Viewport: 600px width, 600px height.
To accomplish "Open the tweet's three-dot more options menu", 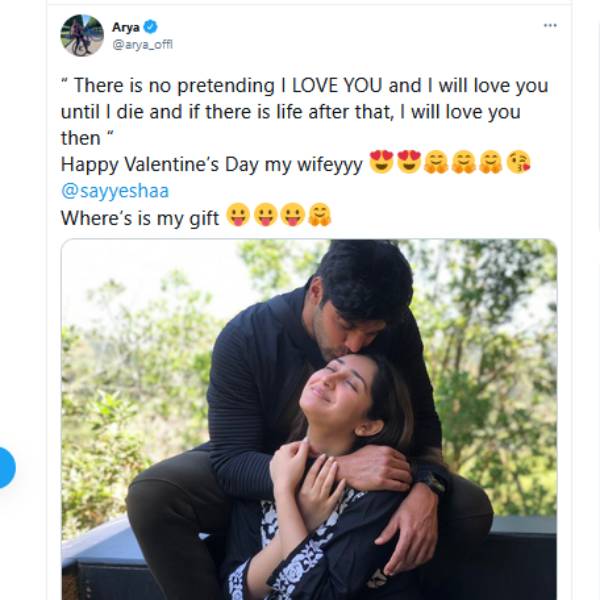I will click(x=550, y=25).
